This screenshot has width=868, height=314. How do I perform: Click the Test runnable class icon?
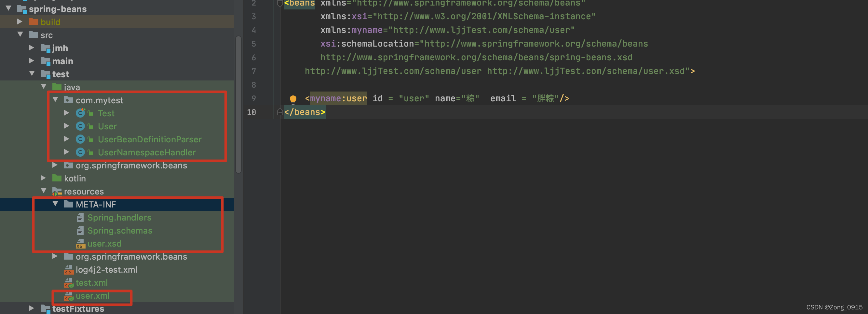pos(80,113)
